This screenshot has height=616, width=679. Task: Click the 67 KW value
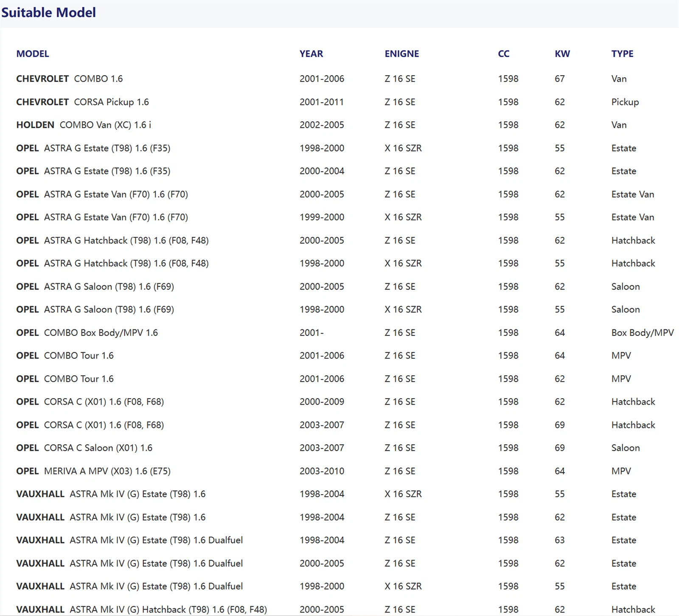point(560,79)
